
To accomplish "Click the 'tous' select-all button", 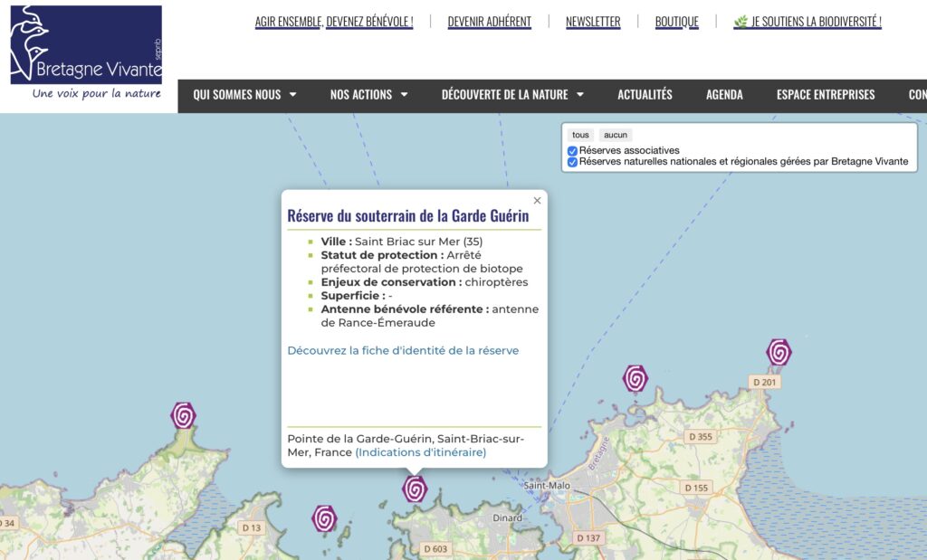I will click(x=580, y=135).
